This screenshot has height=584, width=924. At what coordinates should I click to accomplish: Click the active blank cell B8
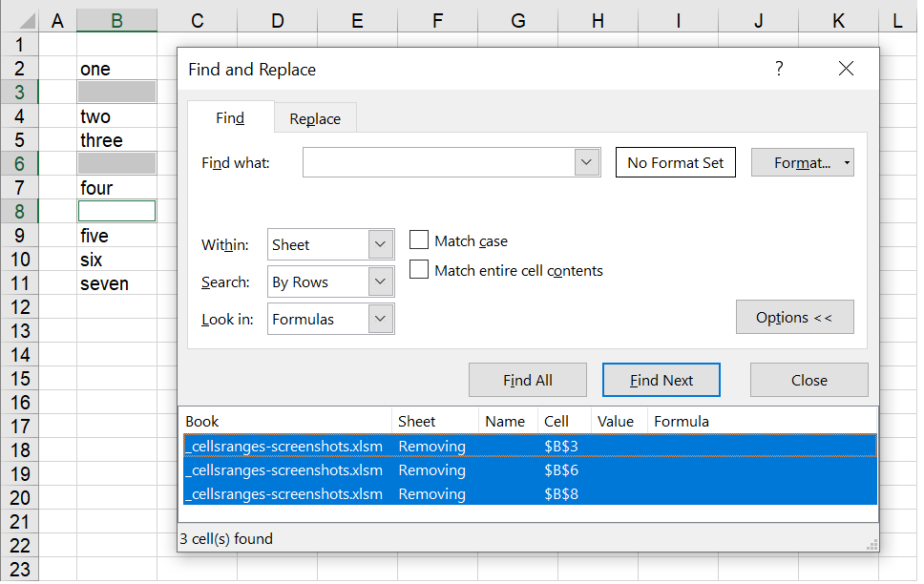click(116, 211)
